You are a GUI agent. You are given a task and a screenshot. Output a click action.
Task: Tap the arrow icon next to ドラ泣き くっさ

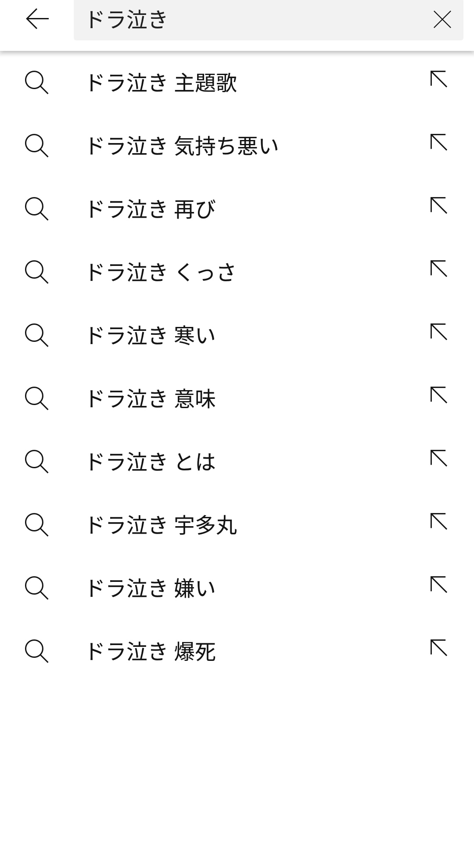click(x=438, y=269)
